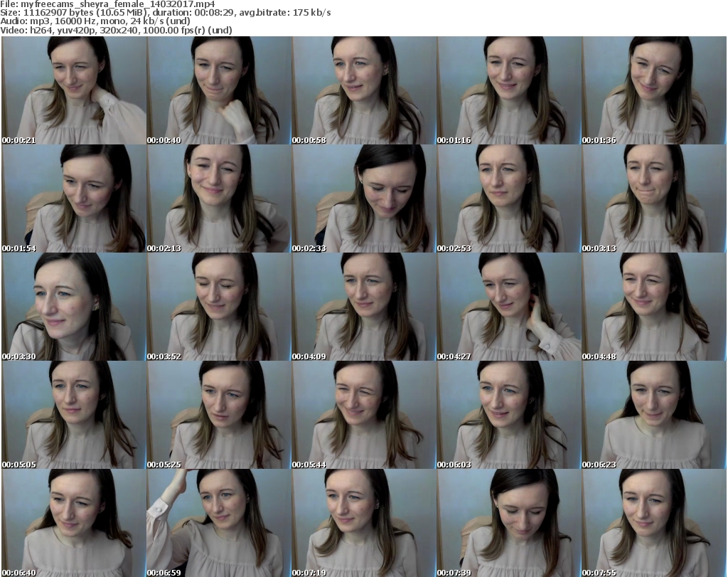This screenshot has height=577, width=728.
Task: Select the frame stamped 00:03:13
Action: (x=654, y=198)
